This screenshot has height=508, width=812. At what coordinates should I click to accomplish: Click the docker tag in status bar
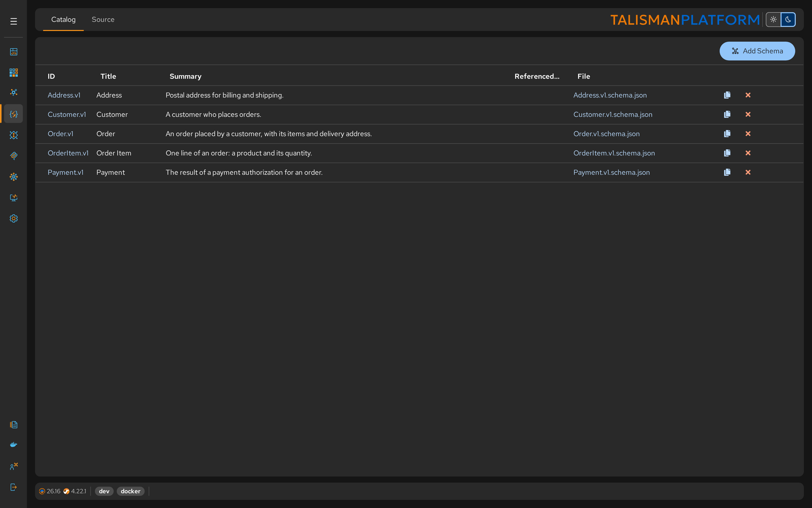130,491
